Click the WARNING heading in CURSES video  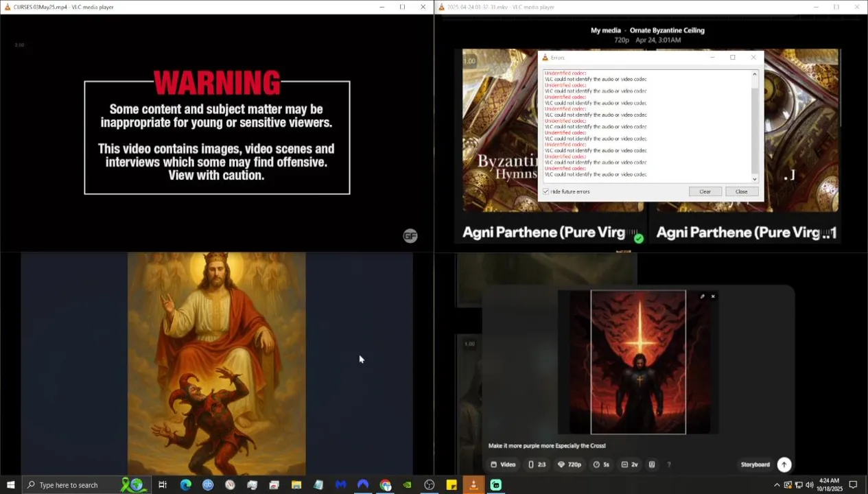pyautogui.click(x=217, y=83)
